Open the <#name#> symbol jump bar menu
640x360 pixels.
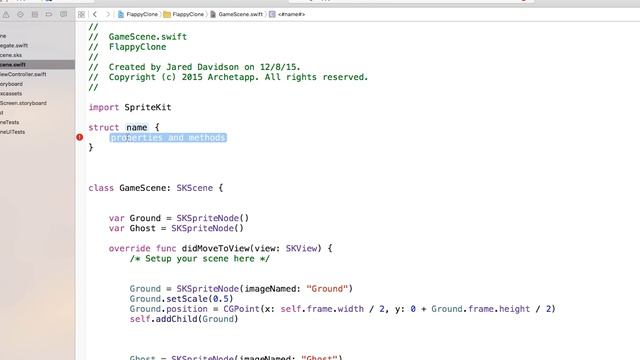(x=291, y=14)
